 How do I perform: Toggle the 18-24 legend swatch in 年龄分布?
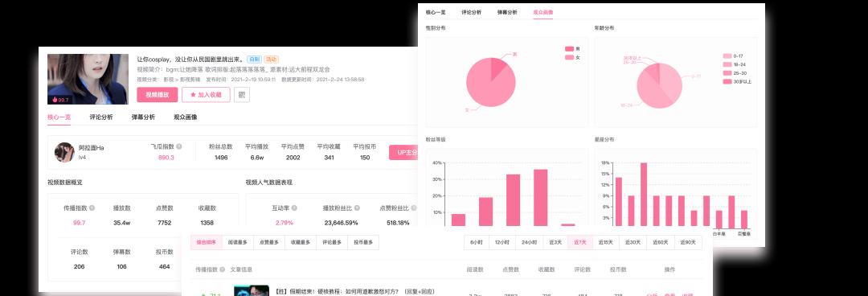coord(727,64)
